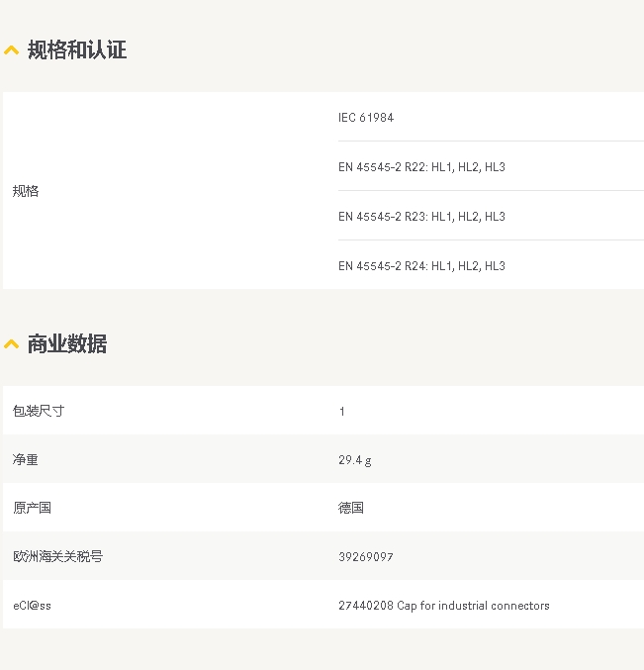Click the customs tariff number 39269097

[x=366, y=557]
